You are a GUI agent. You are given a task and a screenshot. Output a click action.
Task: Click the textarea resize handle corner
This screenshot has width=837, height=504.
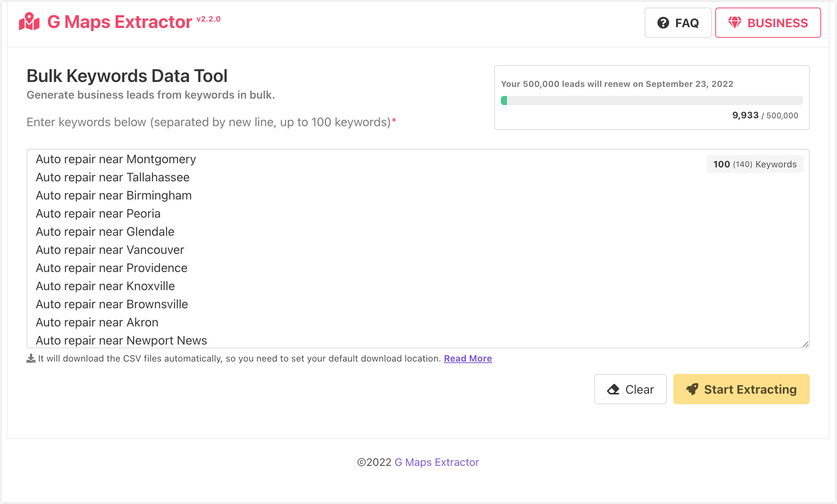[805, 344]
